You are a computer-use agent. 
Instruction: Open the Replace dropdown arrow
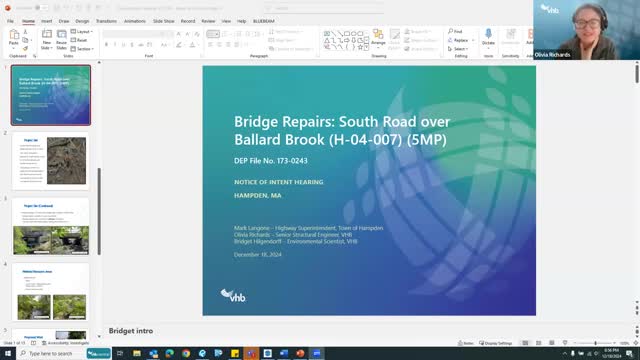pyautogui.click(x=473, y=40)
